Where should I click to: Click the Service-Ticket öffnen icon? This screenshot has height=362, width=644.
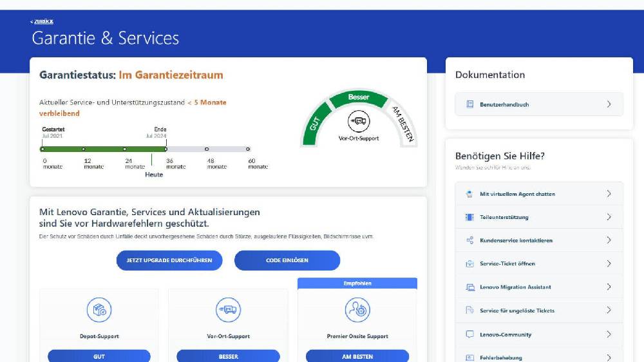point(470,264)
